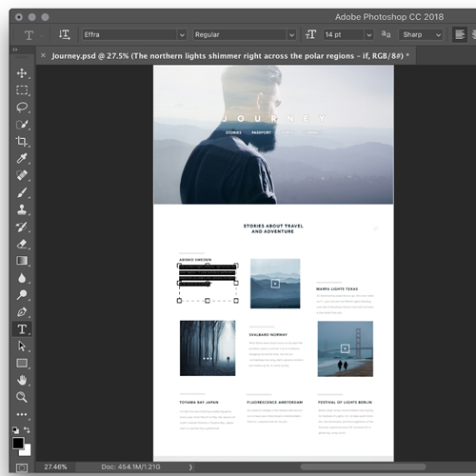This screenshot has height=476, width=476.
Task: Select the Pen tool
Action: click(x=22, y=312)
